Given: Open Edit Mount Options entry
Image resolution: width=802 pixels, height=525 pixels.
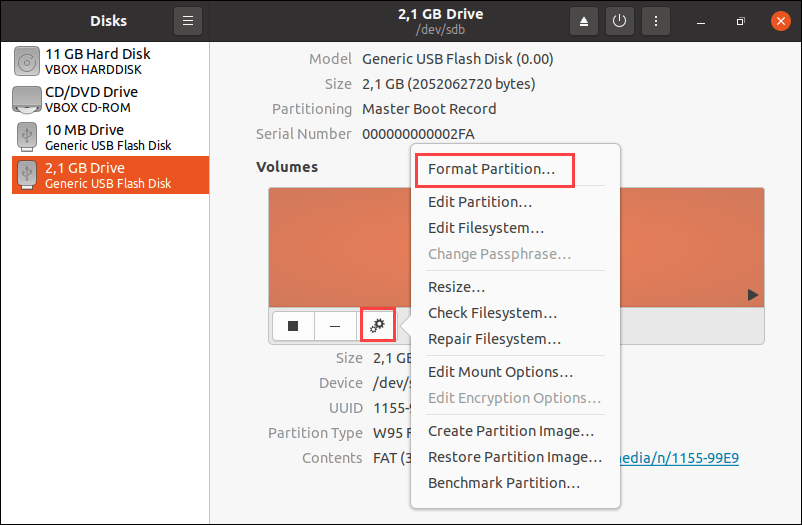Looking at the screenshot, I should click(500, 372).
